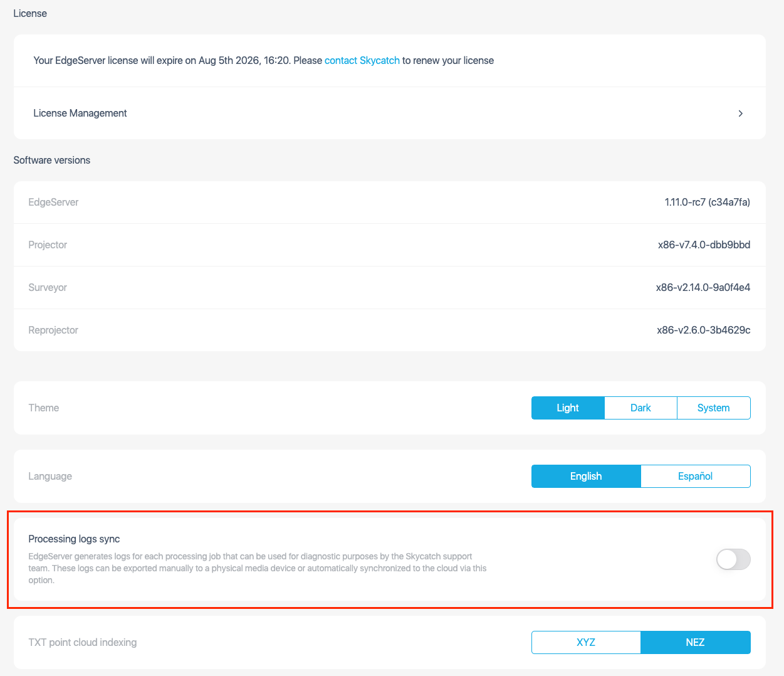The width and height of the screenshot is (784, 676).
Task: Open the License Management row
Action: [x=80, y=114]
